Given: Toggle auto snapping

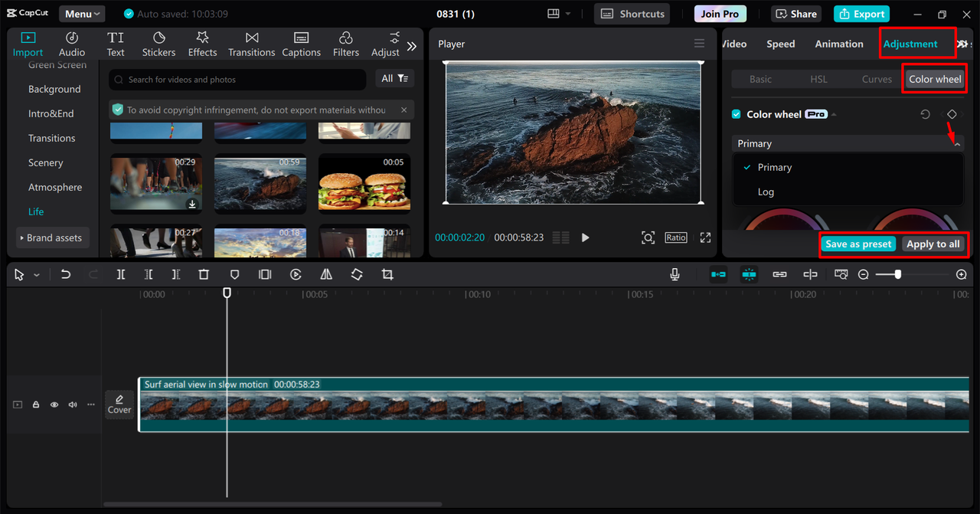Looking at the screenshot, I should (749, 274).
